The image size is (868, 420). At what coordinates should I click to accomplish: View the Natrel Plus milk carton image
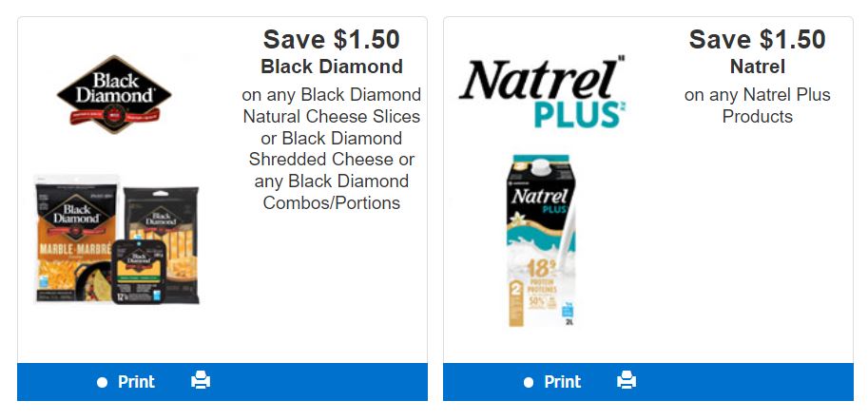[541, 240]
